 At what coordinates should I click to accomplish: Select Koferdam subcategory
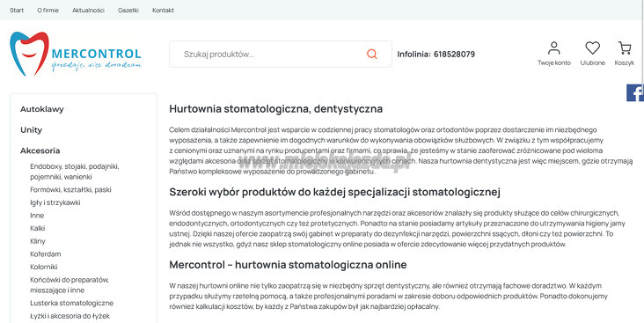coord(45,254)
